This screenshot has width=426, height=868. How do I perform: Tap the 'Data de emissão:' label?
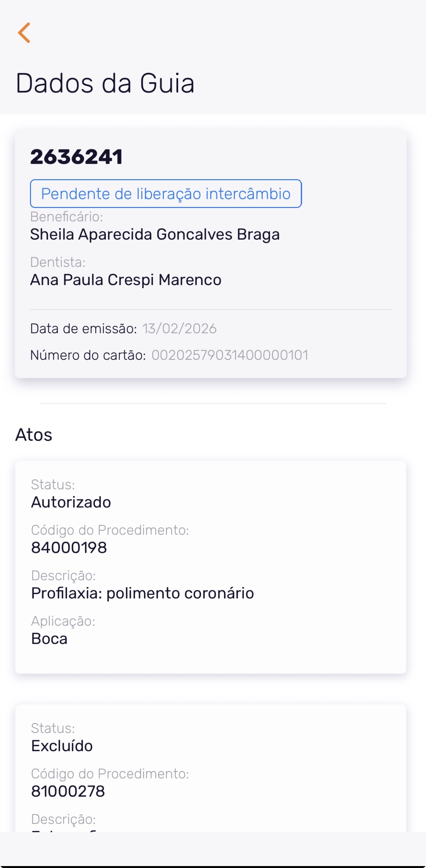84,328
